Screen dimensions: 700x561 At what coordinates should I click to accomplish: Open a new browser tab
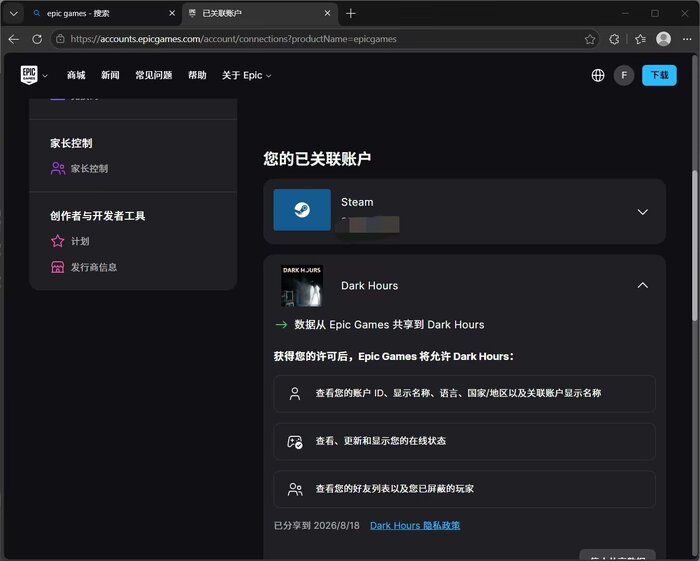point(351,13)
